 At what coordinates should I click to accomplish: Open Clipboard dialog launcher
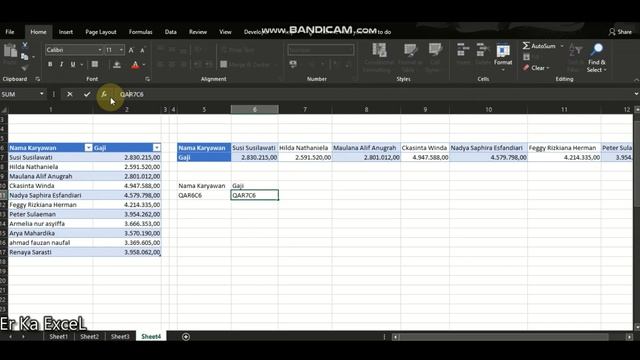click(38, 79)
